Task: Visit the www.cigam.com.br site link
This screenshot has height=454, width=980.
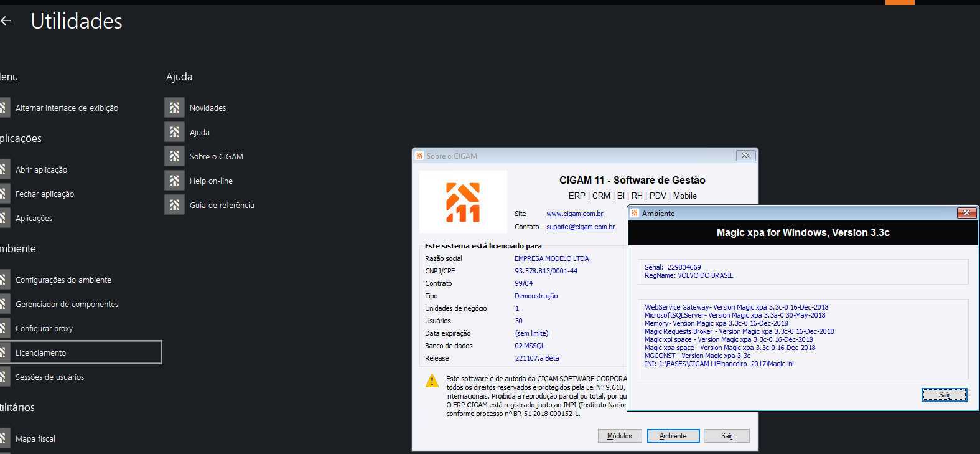Action: click(x=575, y=214)
